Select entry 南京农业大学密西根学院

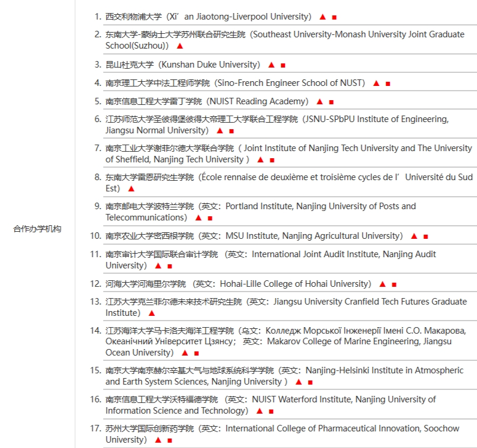[x=254, y=236]
